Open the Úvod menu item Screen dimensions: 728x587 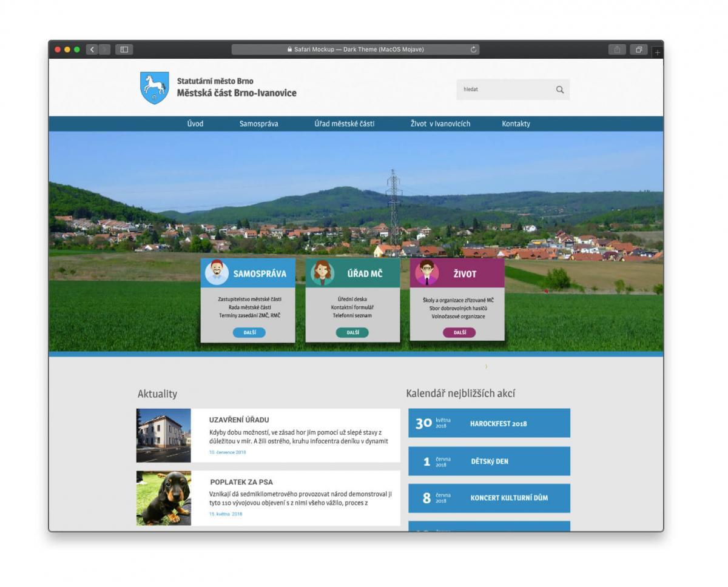click(195, 124)
